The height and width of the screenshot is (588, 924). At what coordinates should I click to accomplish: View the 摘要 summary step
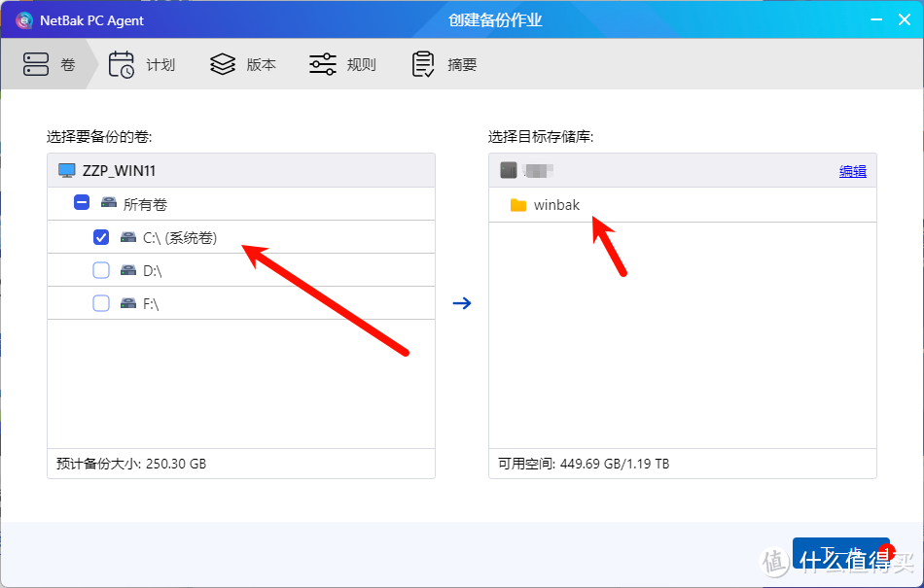[443, 63]
